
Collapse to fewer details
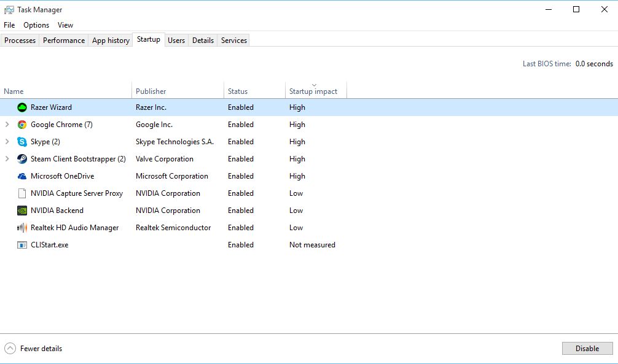click(33, 348)
